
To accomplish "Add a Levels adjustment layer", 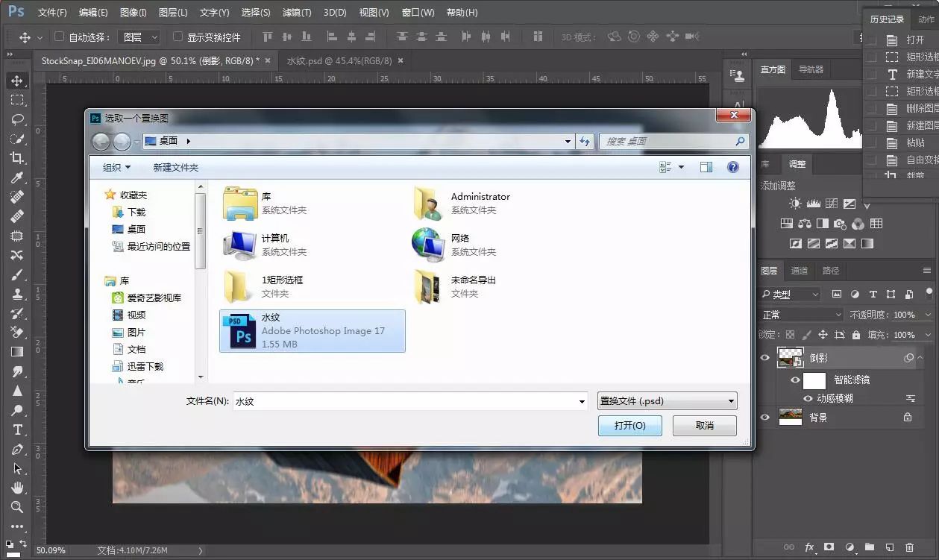I will pos(813,204).
